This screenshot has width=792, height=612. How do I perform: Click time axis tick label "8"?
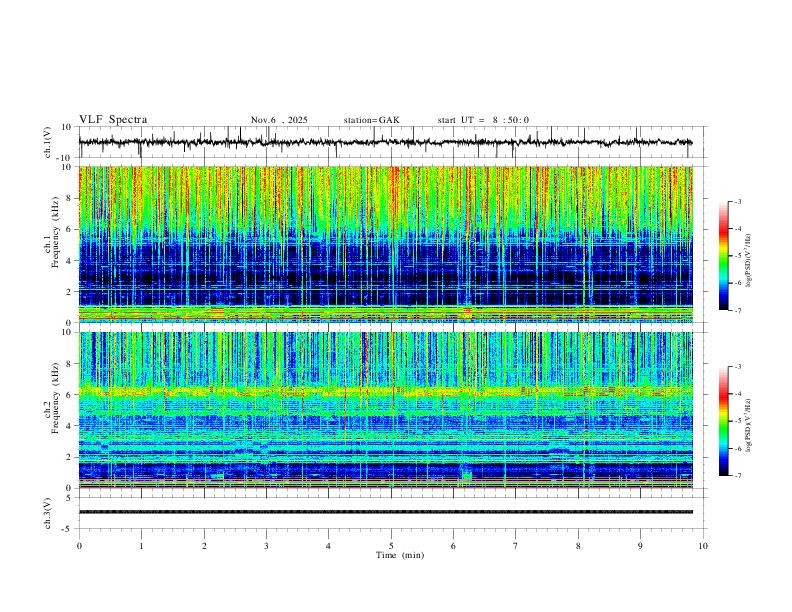578,546
